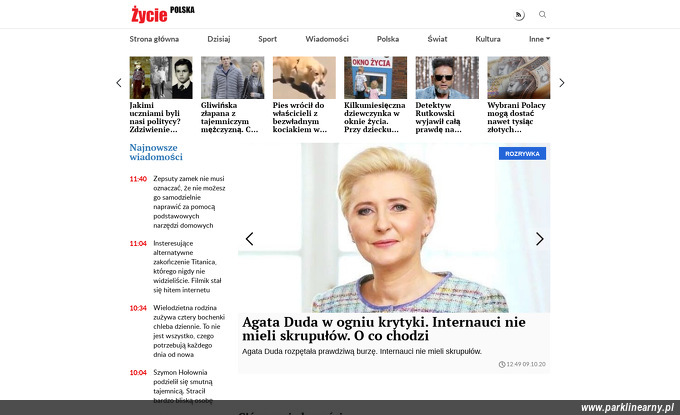Click the Życie Polska logo
The height and width of the screenshot is (415, 680).
click(x=163, y=14)
